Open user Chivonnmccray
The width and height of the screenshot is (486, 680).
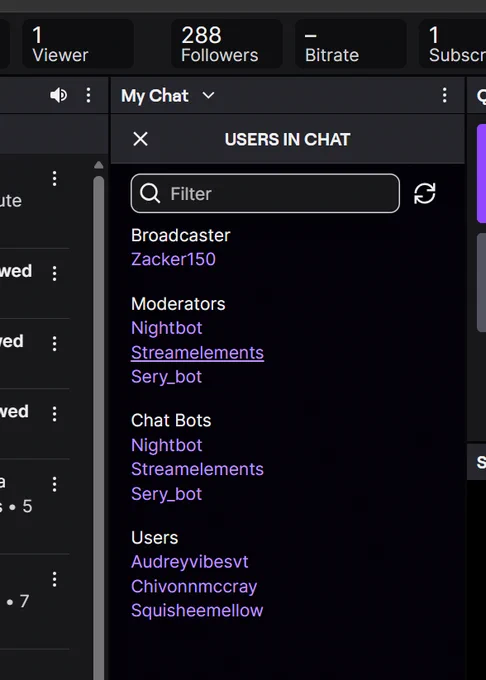[x=194, y=587]
